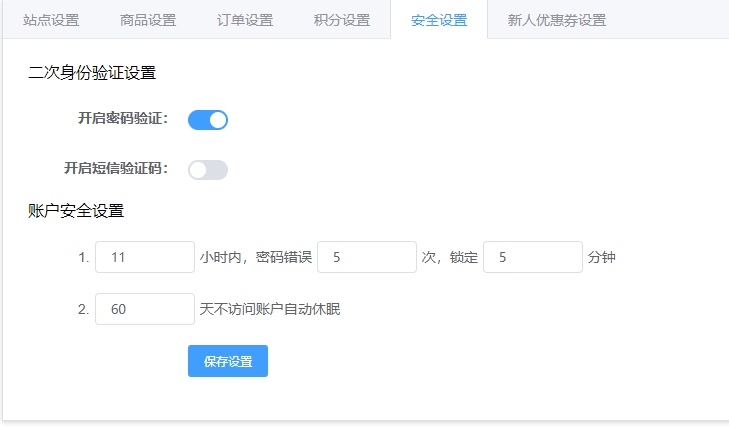Focus the hours field containing 11
The width and height of the screenshot is (729, 429).
click(x=145, y=257)
